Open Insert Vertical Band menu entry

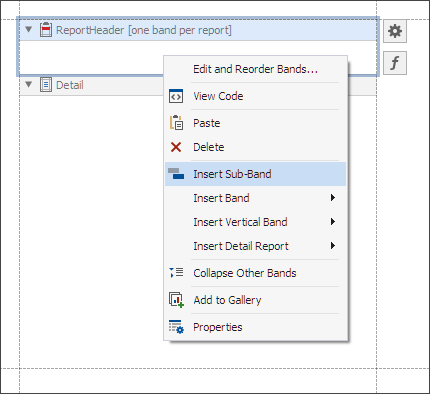coord(256,222)
